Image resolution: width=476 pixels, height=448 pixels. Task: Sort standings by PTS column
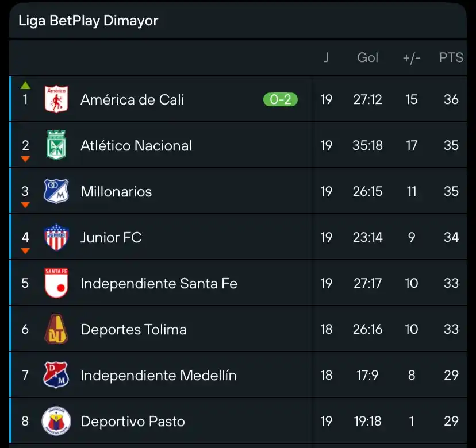click(451, 57)
